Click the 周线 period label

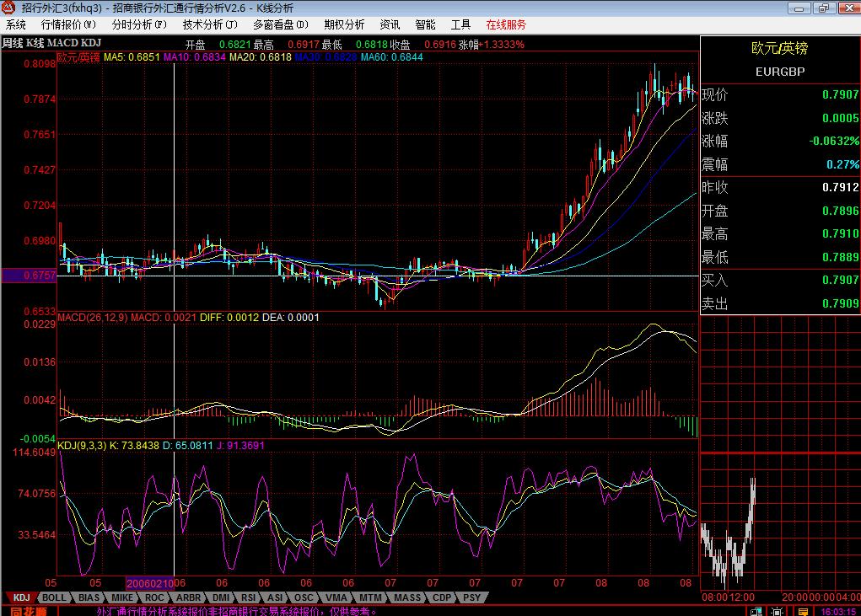pyautogui.click(x=12, y=43)
